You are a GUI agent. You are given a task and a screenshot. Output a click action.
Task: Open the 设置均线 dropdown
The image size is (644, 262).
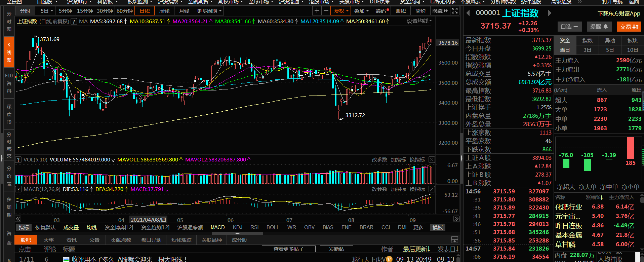[419, 21]
